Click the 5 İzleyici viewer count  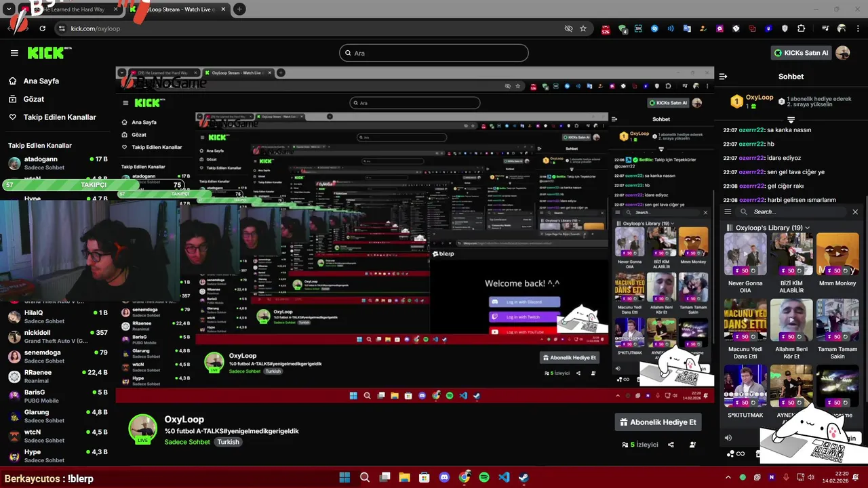point(640,445)
